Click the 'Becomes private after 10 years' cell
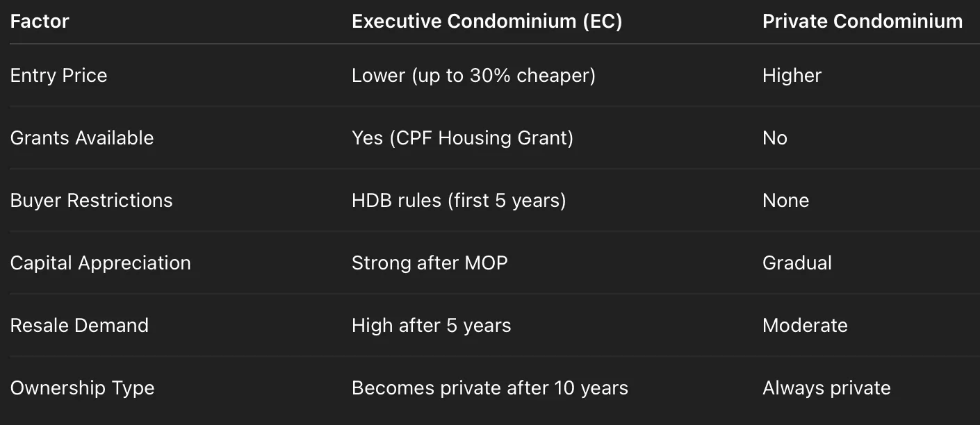 (489, 387)
